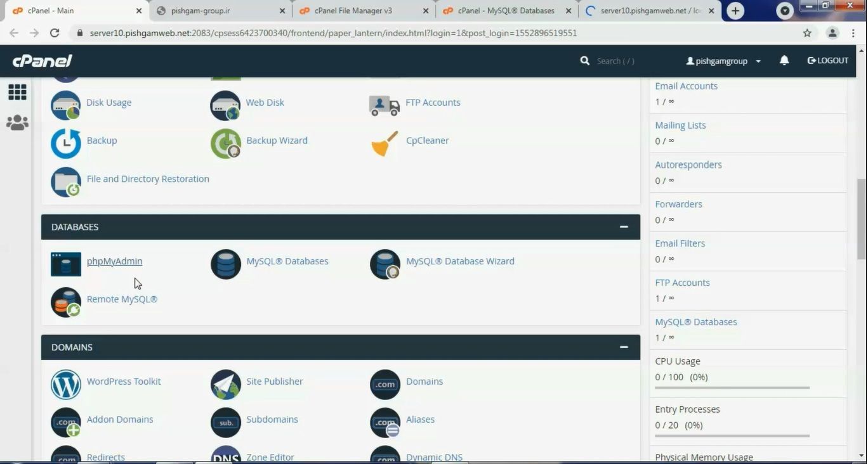Open the MySQL® Database Wizard link
Viewport: 868px width, 464px height.
(460, 261)
